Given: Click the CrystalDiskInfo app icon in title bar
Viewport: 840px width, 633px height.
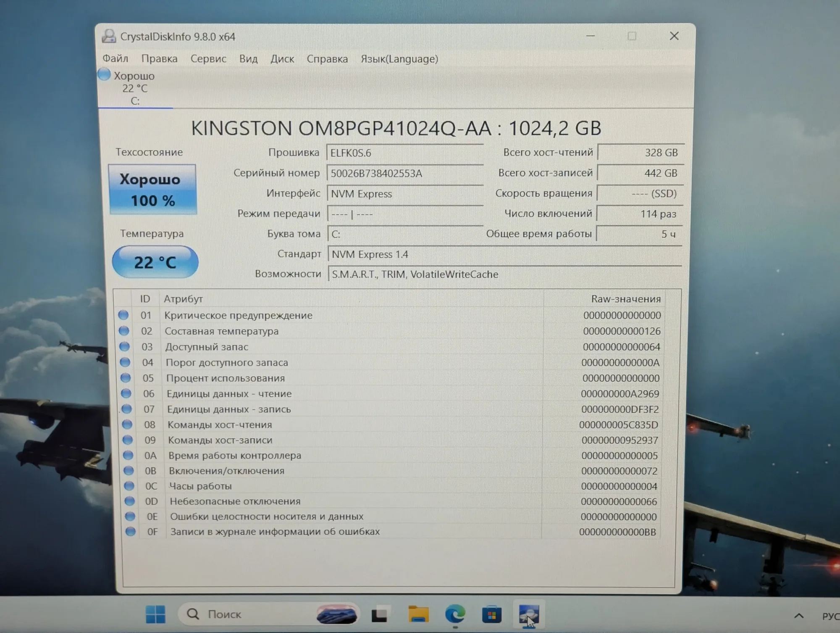Looking at the screenshot, I should coord(109,36).
